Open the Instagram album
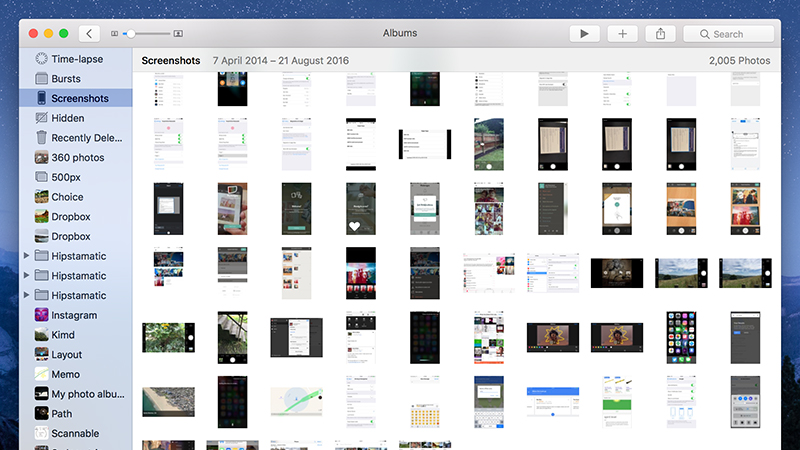The image size is (800, 450). [76, 315]
